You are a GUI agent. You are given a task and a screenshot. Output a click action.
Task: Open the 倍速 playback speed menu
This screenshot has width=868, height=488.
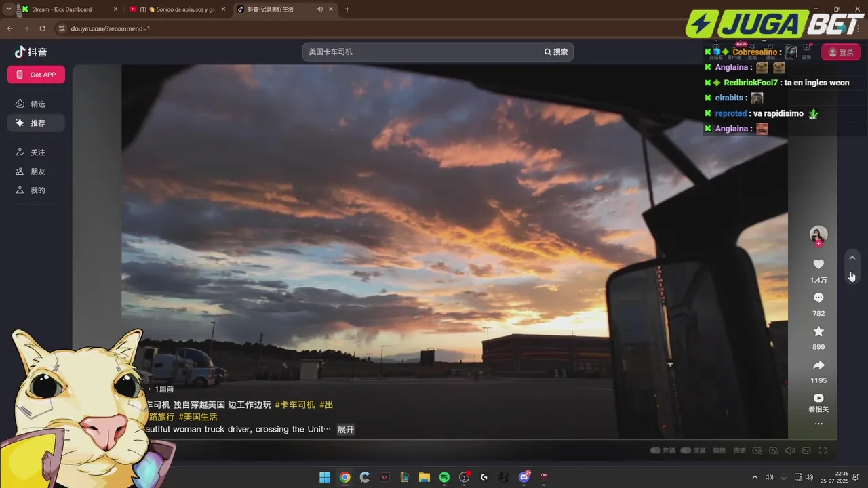[x=740, y=451]
